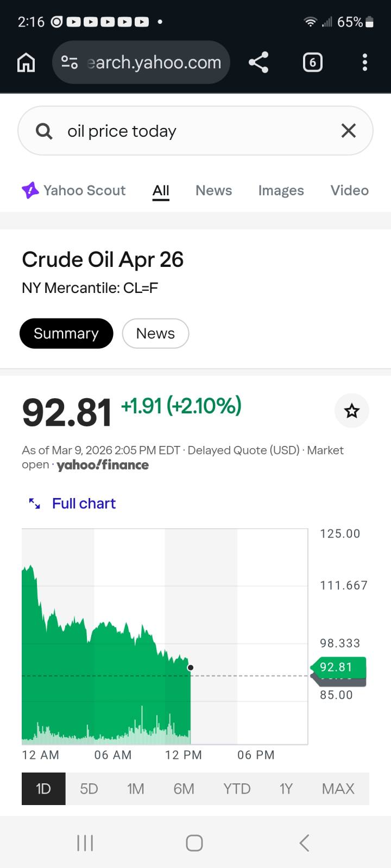The image size is (391, 868).
Task: Switch chart to YTD range
Action: tap(237, 789)
